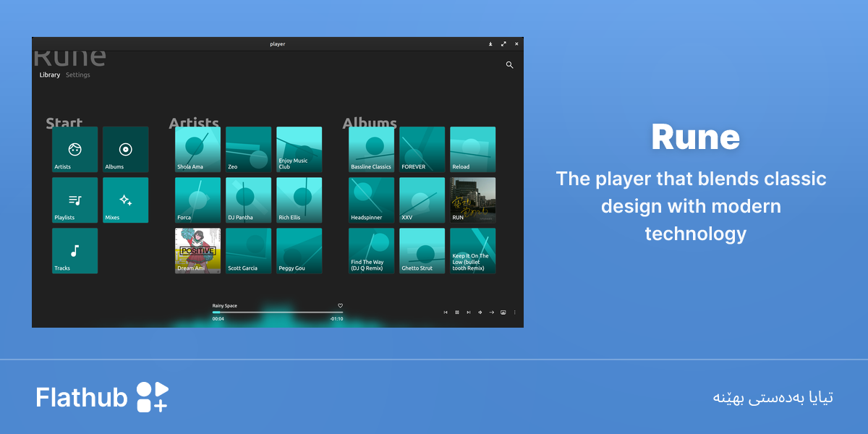Screen dimensions: 868x434
Task: Click the Flathub logo in the banner
Action: 102,397
